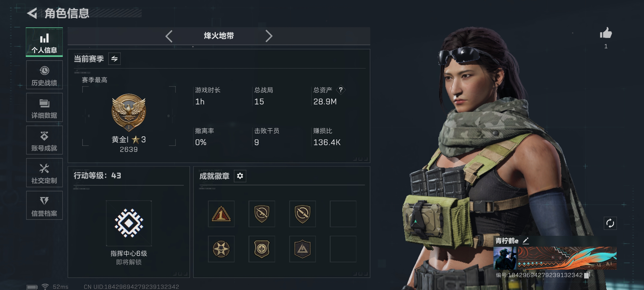644x290 pixels.
Task: Open the 信誉档案 tab
Action: click(44, 205)
